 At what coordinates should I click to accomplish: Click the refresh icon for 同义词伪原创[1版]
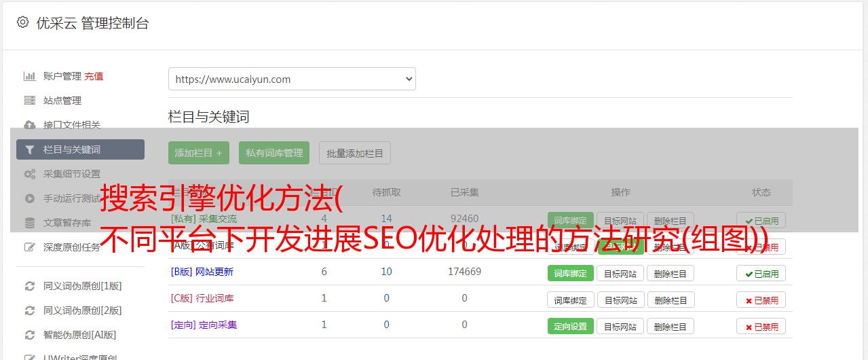coord(29,286)
